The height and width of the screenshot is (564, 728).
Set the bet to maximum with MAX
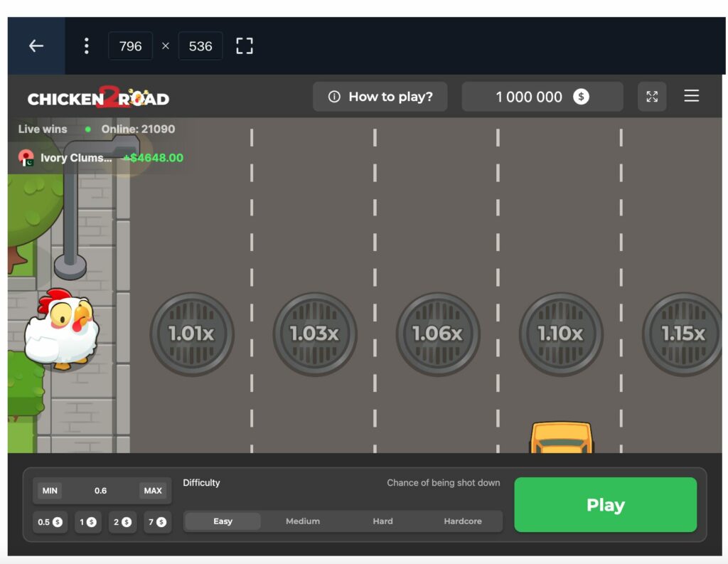point(153,491)
